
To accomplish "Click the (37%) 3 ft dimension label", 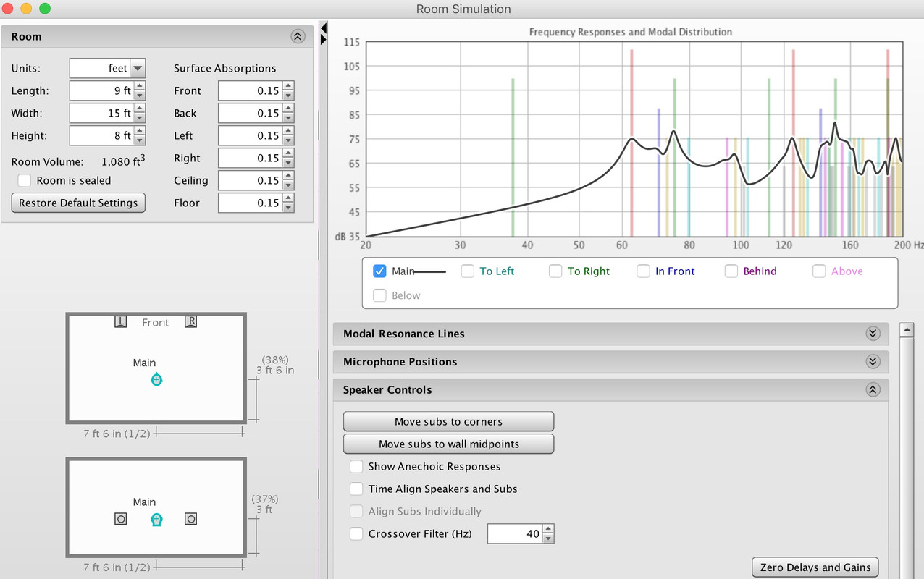I will point(265,504).
